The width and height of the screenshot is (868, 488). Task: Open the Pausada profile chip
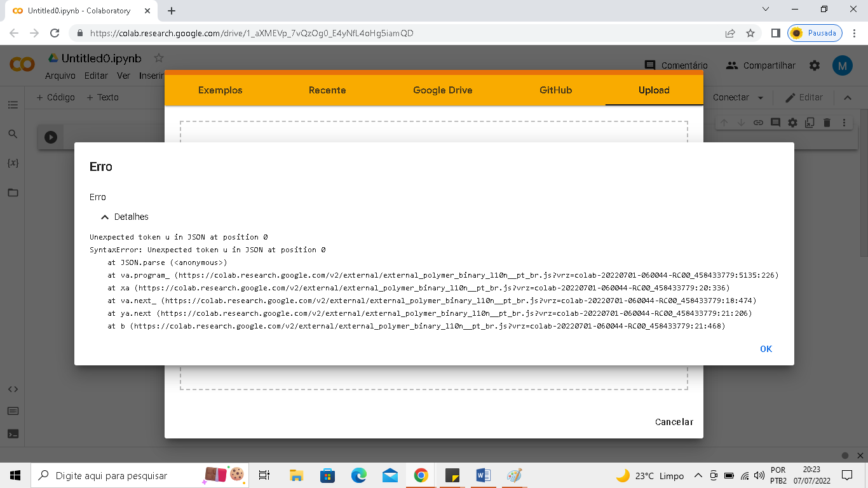click(815, 33)
